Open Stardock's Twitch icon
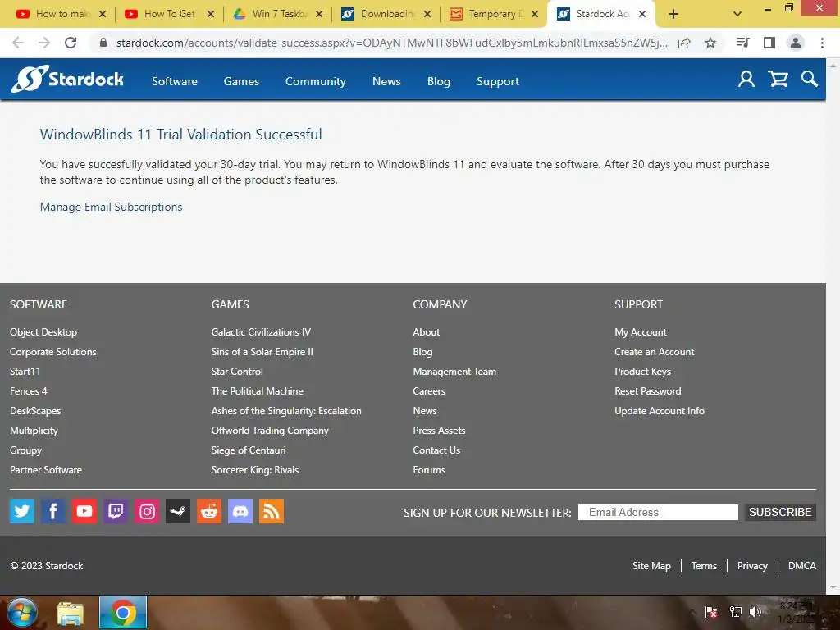Image resolution: width=840 pixels, height=630 pixels. click(x=115, y=511)
